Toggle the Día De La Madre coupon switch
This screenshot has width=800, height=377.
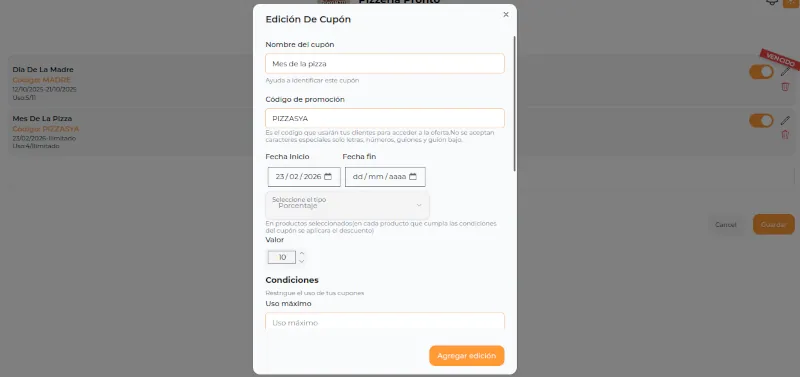click(x=761, y=72)
